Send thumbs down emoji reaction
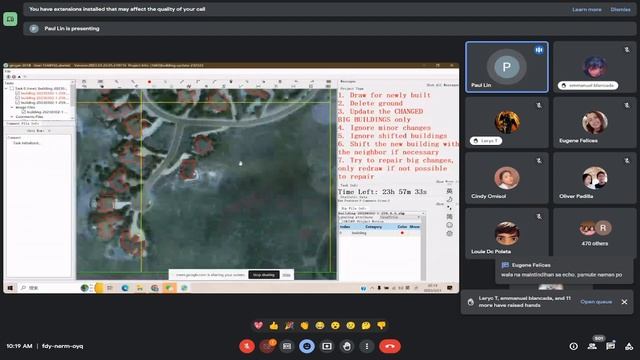The image size is (640, 360). click(x=381, y=325)
